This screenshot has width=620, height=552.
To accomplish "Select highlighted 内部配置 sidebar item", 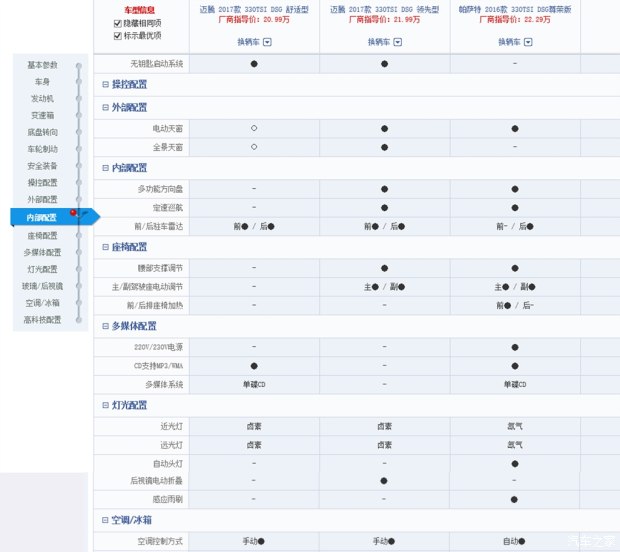I will (55, 217).
